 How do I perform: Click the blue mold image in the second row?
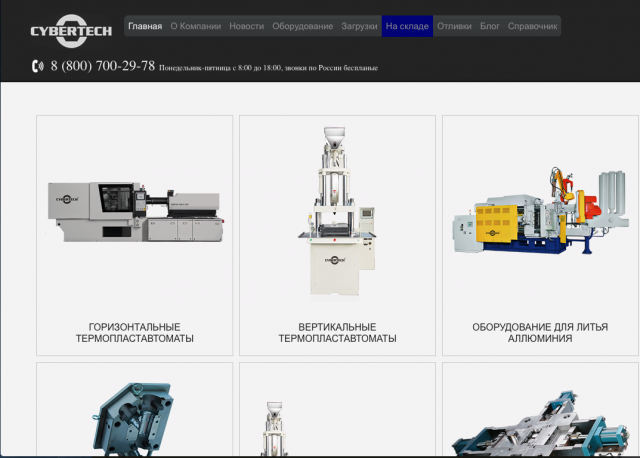click(x=133, y=419)
